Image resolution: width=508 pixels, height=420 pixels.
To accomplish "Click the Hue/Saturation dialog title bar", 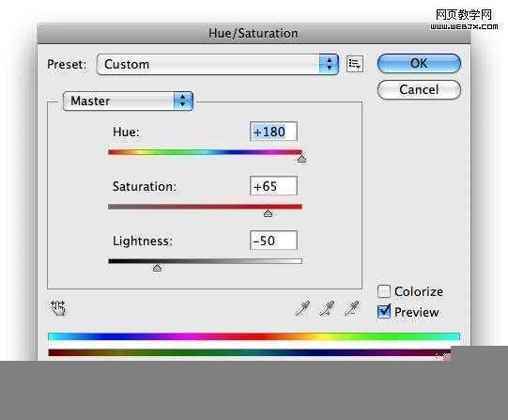I will (x=254, y=34).
